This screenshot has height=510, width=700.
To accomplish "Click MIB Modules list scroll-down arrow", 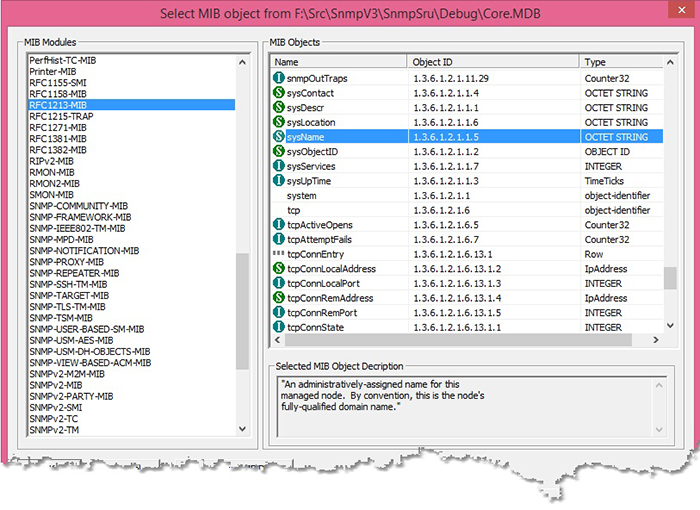I will coord(242,429).
